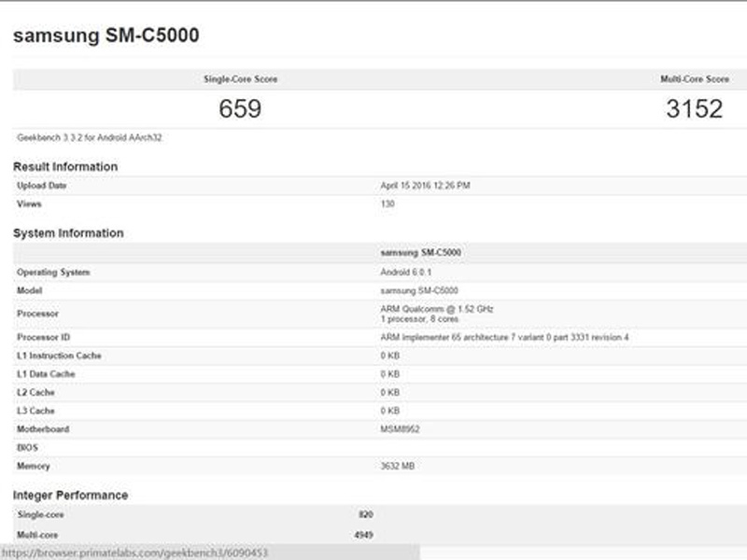Click the Motherboard value MSM8952

click(400, 429)
